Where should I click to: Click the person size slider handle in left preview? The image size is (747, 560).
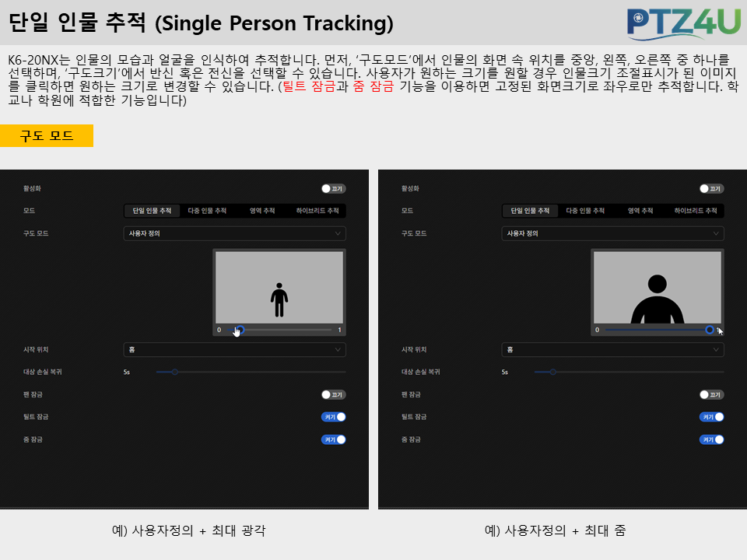(x=240, y=330)
